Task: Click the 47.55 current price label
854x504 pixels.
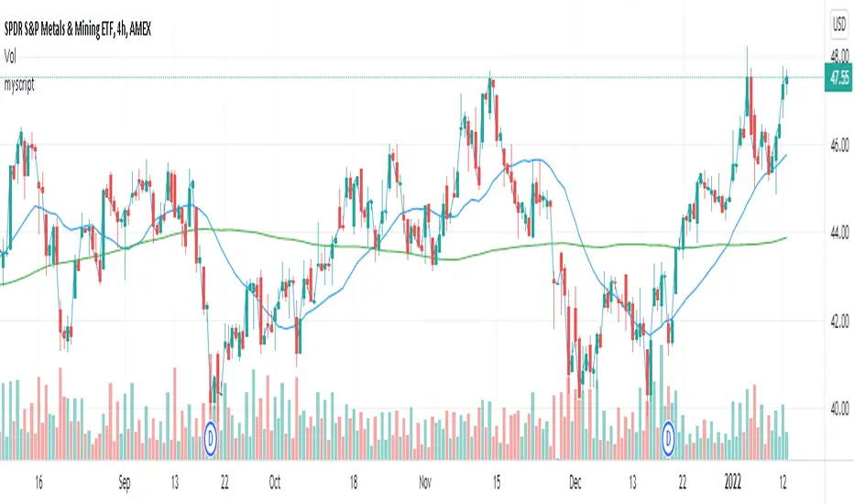Action: [838, 79]
